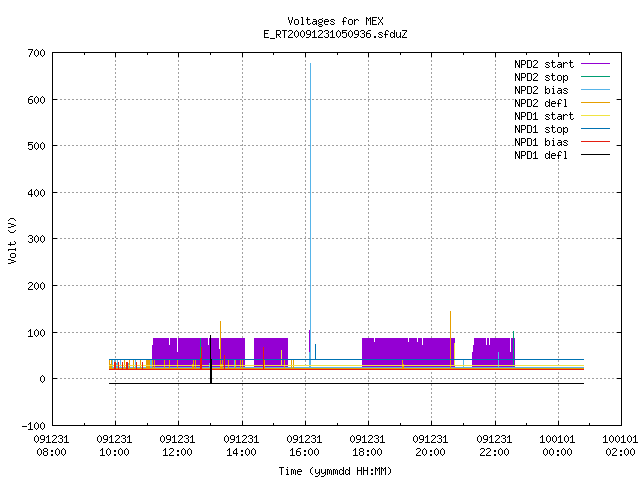Click the 'NPD2 start' legend label
640x480 pixels.
tap(544, 64)
